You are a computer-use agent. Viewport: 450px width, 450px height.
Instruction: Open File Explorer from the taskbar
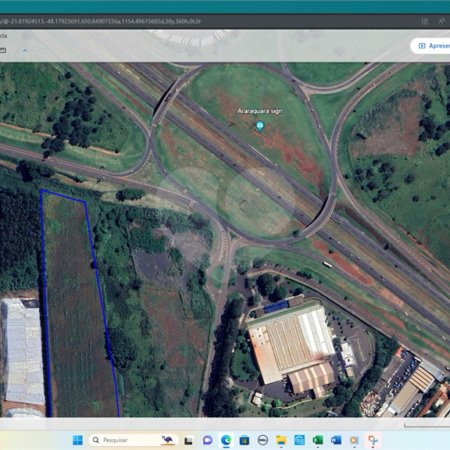point(281,440)
